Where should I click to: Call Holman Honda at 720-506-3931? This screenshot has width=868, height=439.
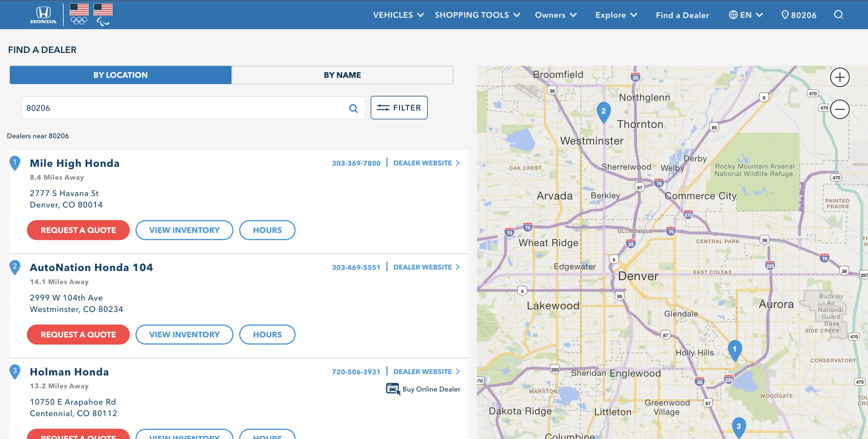tap(356, 372)
